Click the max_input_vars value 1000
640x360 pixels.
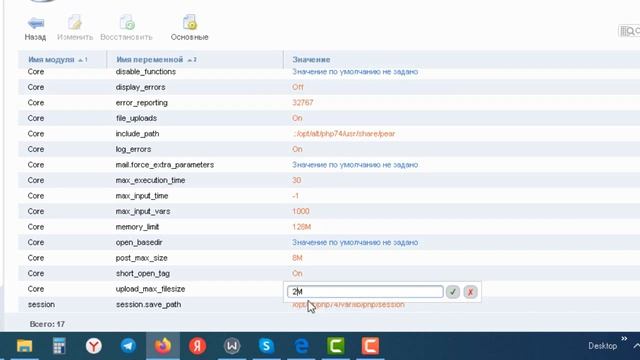(x=300, y=211)
